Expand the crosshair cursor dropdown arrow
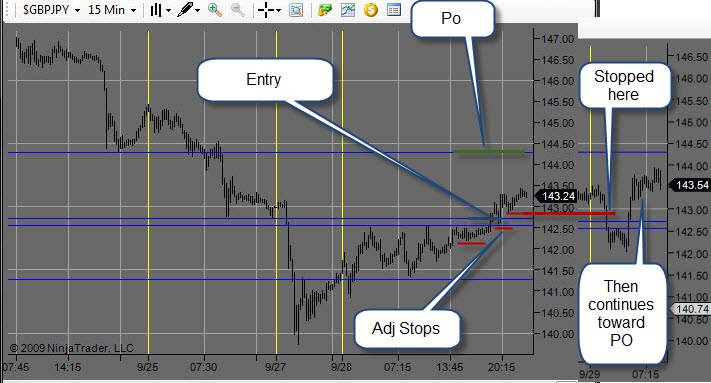Image resolution: width=711 pixels, height=383 pixels. click(x=278, y=10)
